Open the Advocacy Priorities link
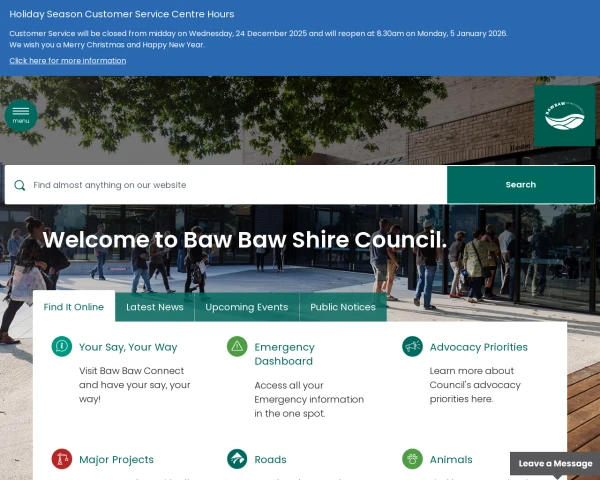The image size is (600, 480). coord(478,347)
